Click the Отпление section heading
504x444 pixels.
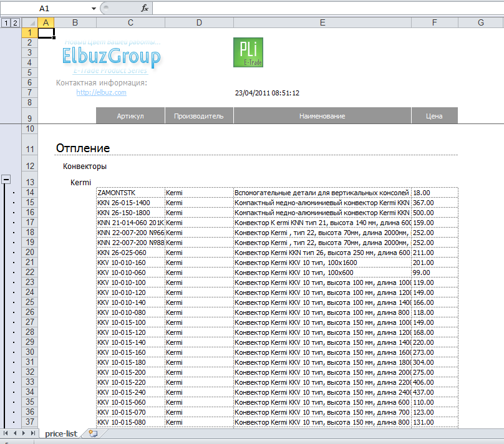83,148
